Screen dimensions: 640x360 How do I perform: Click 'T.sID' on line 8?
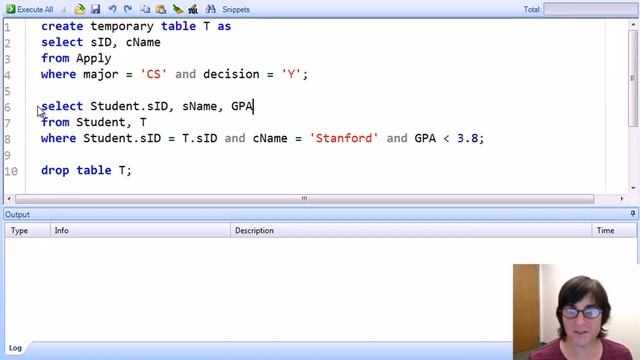tap(200, 138)
